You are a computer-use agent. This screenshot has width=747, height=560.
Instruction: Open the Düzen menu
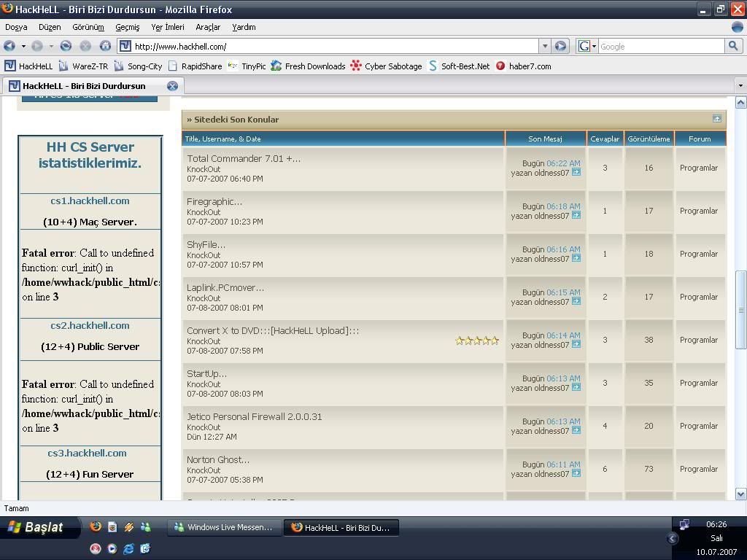click(50, 27)
